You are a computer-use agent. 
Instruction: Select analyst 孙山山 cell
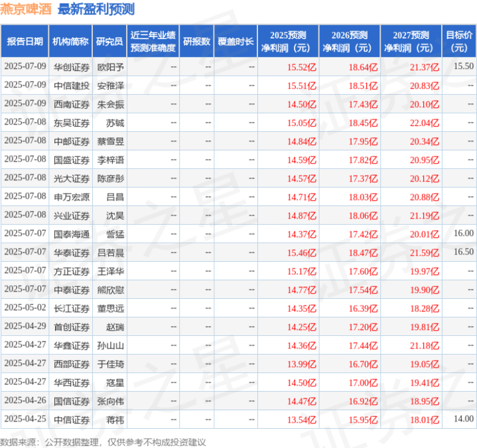click(x=110, y=345)
